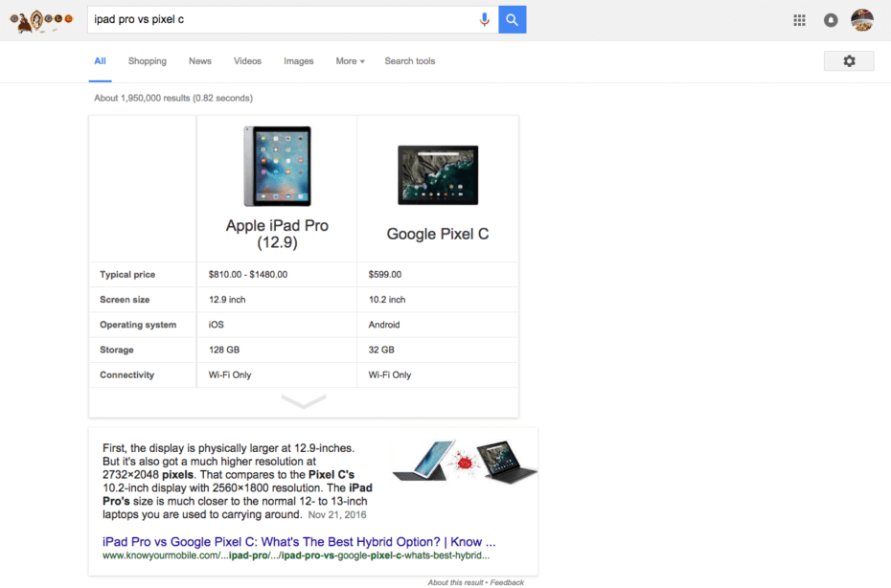Open iPad Pro vs Google Pixel C article
The image size is (891, 588).
point(299,541)
